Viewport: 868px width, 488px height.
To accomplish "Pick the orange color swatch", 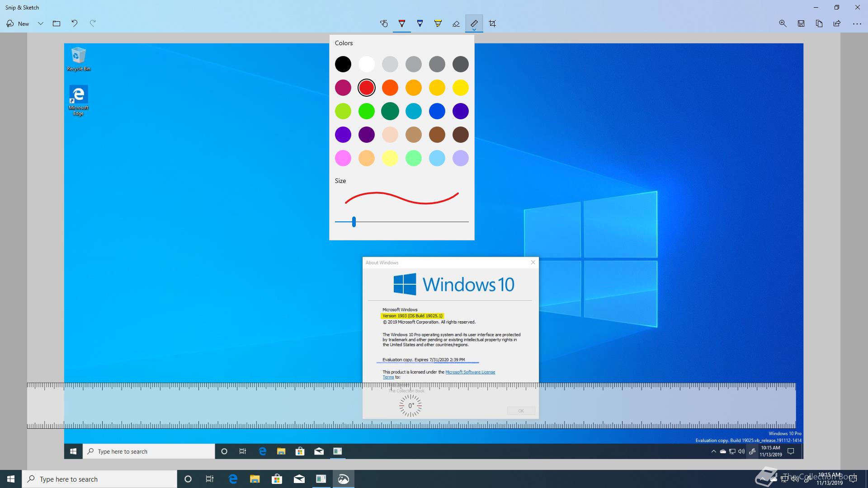I will click(x=390, y=88).
